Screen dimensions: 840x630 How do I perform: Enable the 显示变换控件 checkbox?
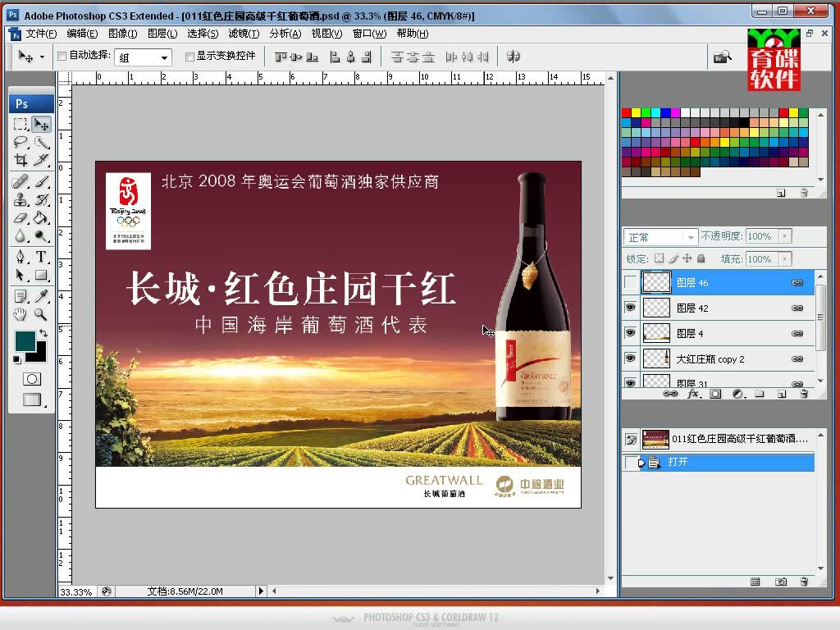coord(189,57)
